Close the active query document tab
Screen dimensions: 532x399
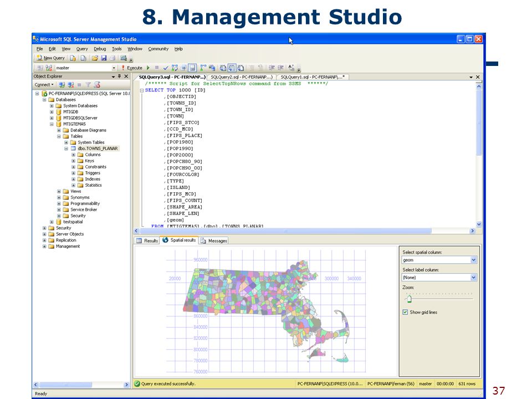pos(478,77)
